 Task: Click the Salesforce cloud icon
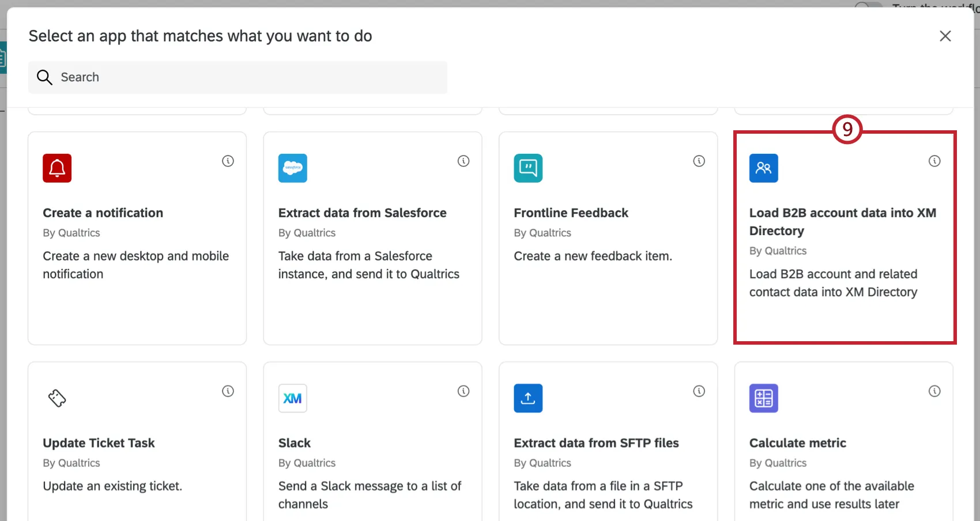[x=292, y=168]
